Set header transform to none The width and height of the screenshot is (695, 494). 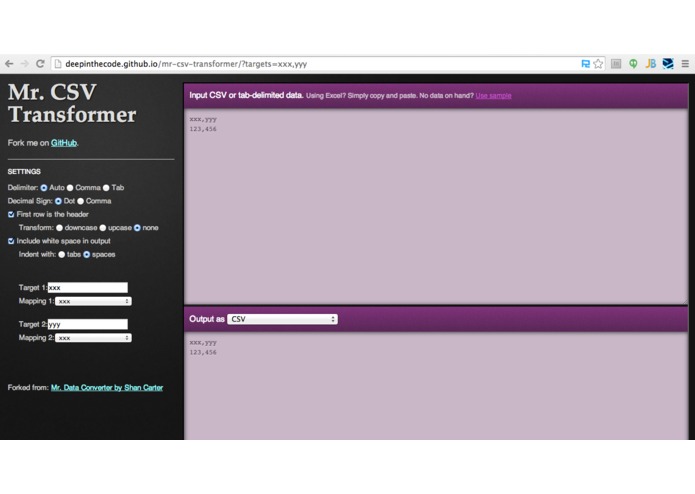coord(137,228)
